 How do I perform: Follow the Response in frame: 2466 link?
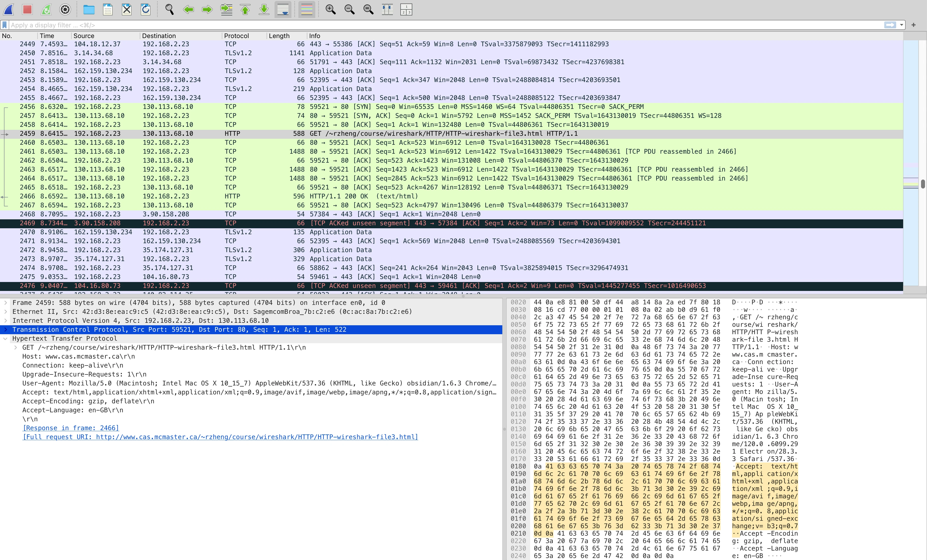point(71,428)
